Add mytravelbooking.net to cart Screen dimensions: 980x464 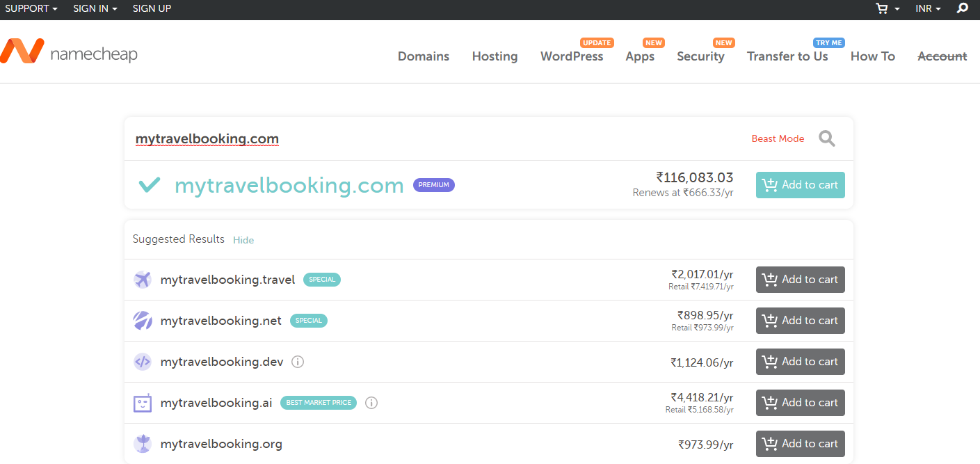(801, 321)
